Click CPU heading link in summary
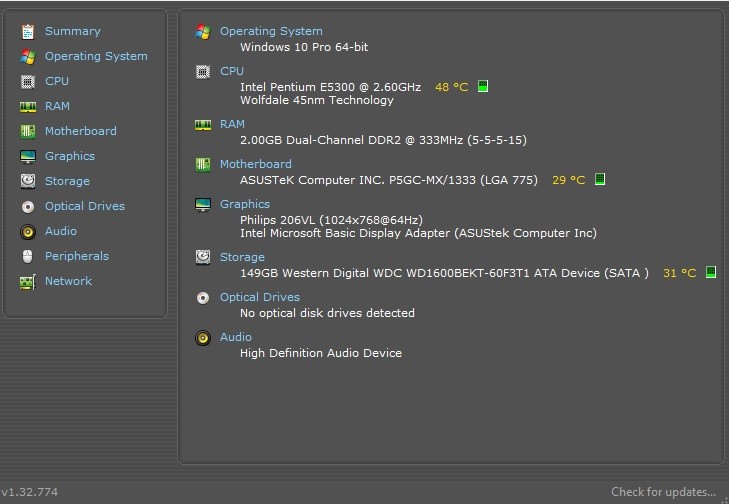The height and width of the screenshot is (504, 730). [x=232, y=71]
